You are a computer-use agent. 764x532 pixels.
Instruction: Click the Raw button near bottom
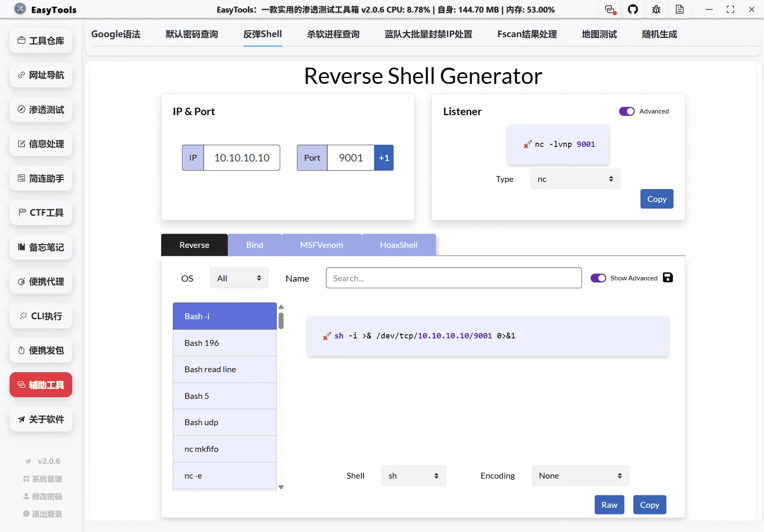tap(609, 504)
